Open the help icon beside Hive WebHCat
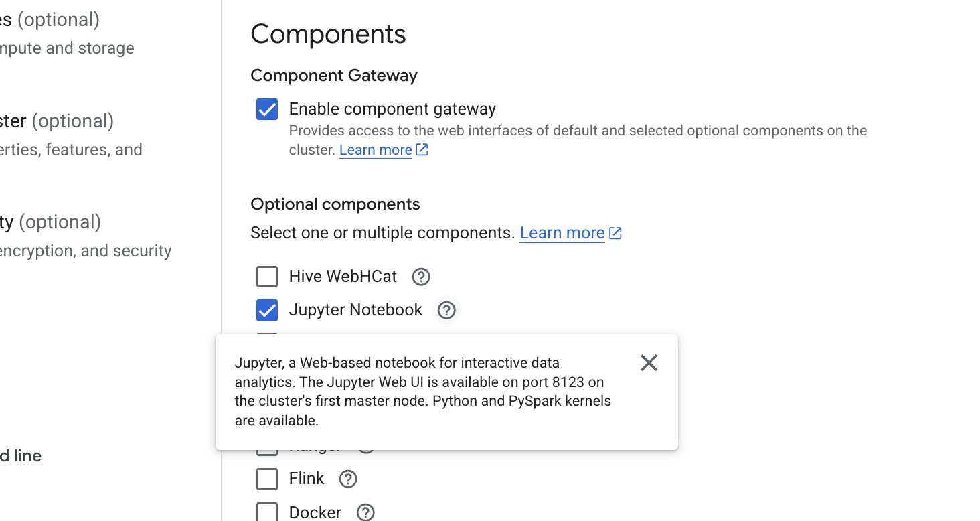980x521 pixels. (420, 276)
